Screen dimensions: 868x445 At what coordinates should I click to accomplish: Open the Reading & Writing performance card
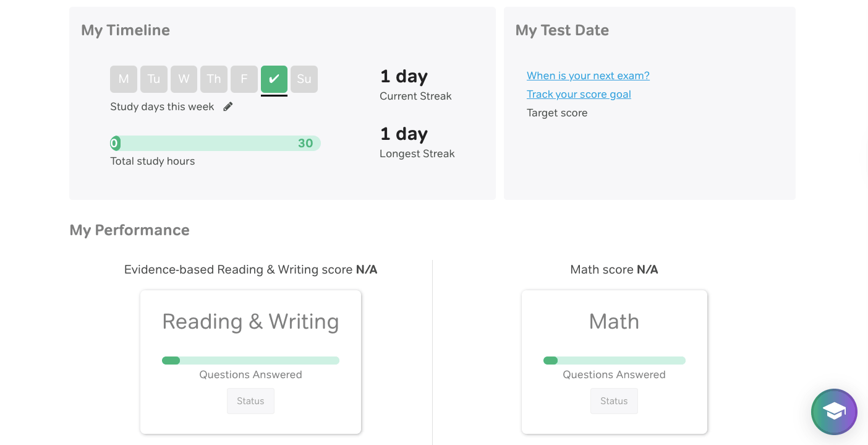pos(250,322)
